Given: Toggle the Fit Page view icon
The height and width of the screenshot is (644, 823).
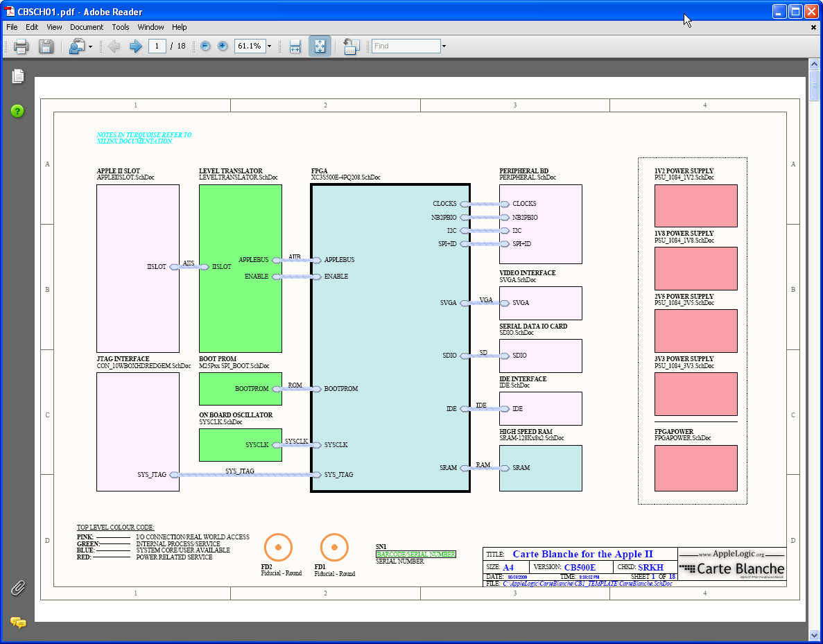Looking at the screenshot, I should pyautogui.click(x=320, y=46).
